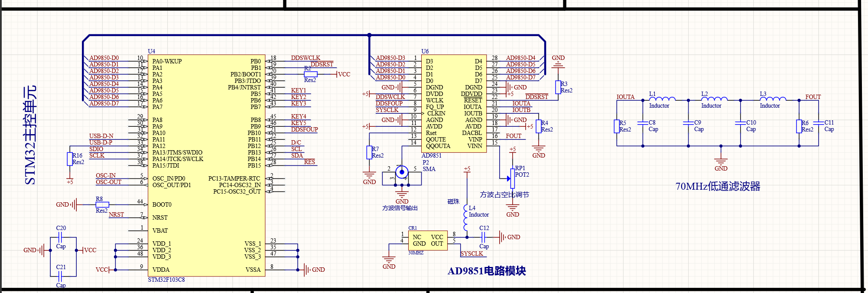
Task: Click the VBAT pin name
Action: click(x=160, y=230)
